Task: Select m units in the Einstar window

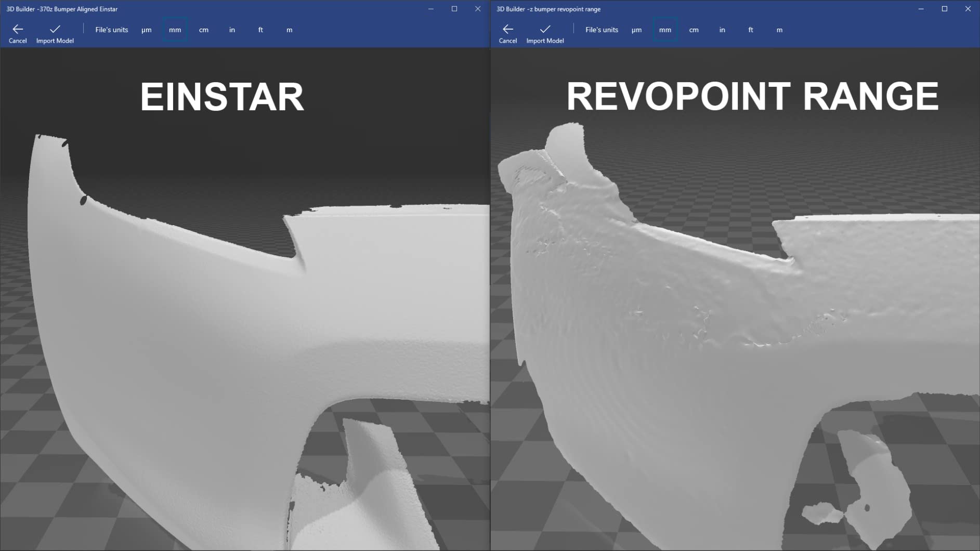Action: pyautogui.click(x=289, y=30)
